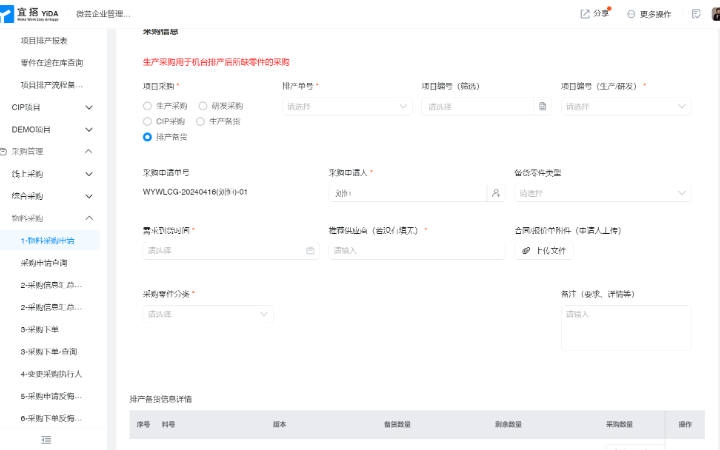Click the 采购数量 column header
720x450 pixels.
click(619, 425)
